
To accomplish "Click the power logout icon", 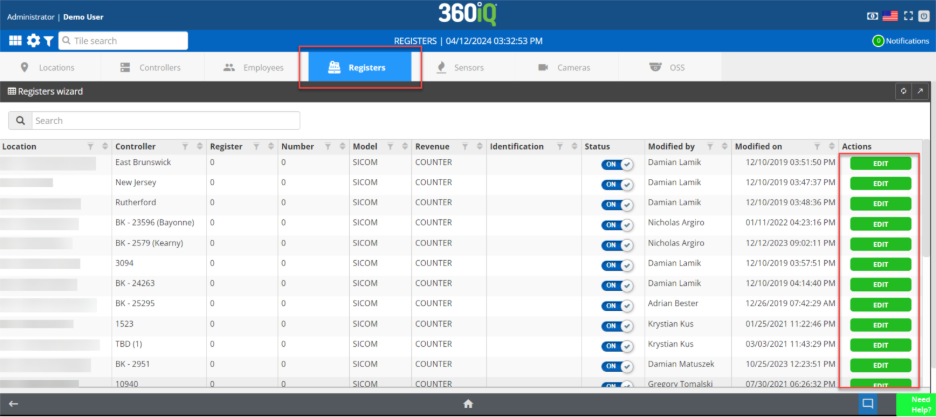I will [x=924, y=16].
